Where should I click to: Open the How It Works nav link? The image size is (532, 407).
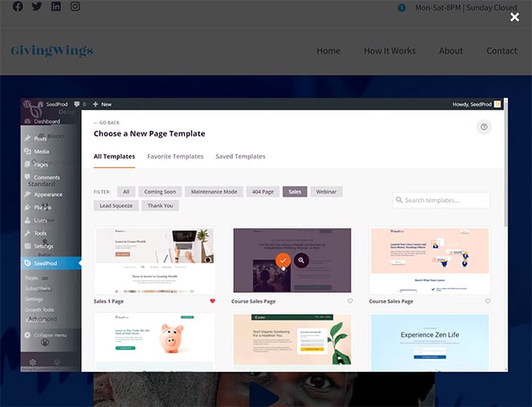390,51
